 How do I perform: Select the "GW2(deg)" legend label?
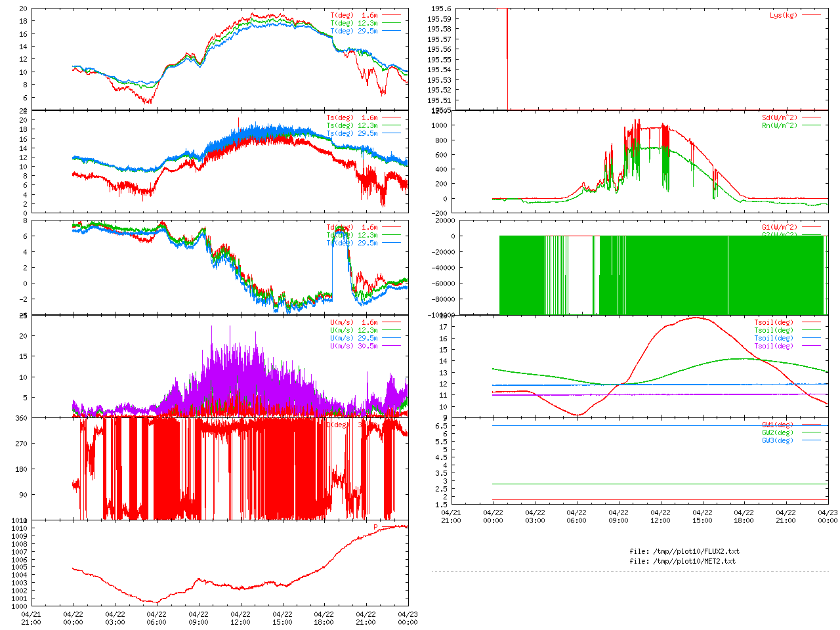pos(778,432)
